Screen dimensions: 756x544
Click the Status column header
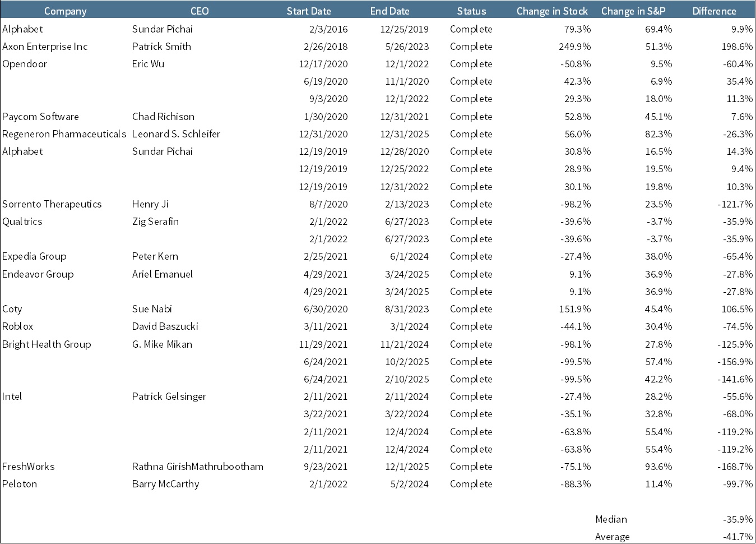coord(471,11)
